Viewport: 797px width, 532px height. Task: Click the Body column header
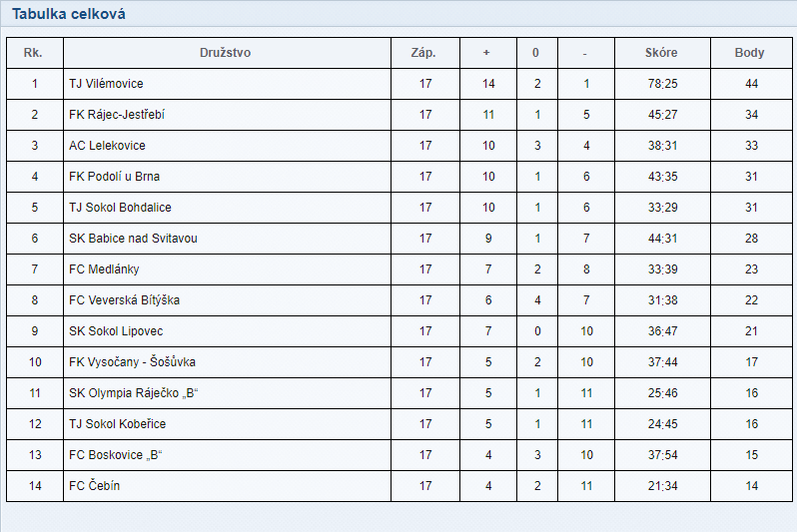coord(749,53)
